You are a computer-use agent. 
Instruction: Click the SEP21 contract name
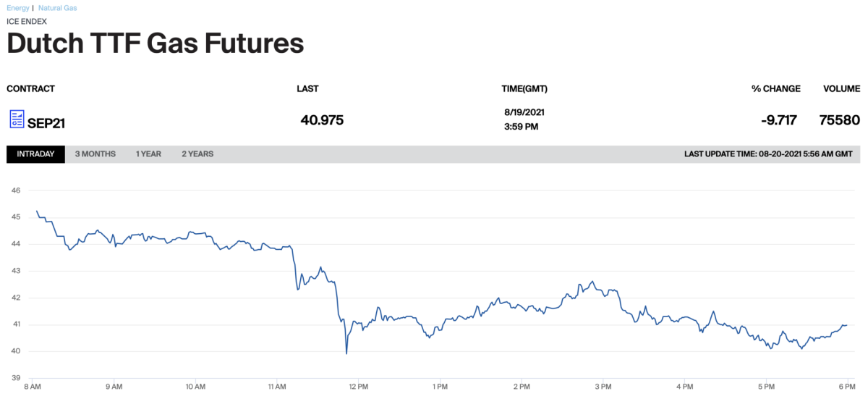pos(46,122)
